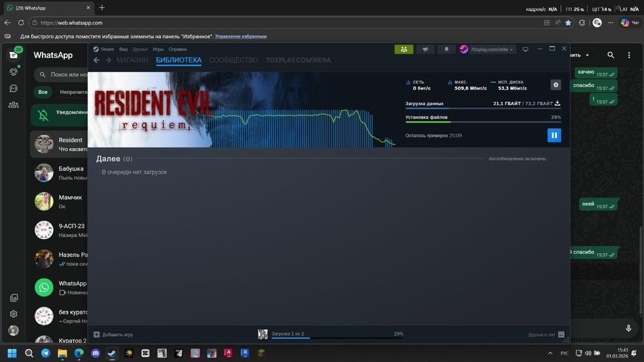Open Steam notifications bell
Screen dimensions: 644x362
point(446,50)
